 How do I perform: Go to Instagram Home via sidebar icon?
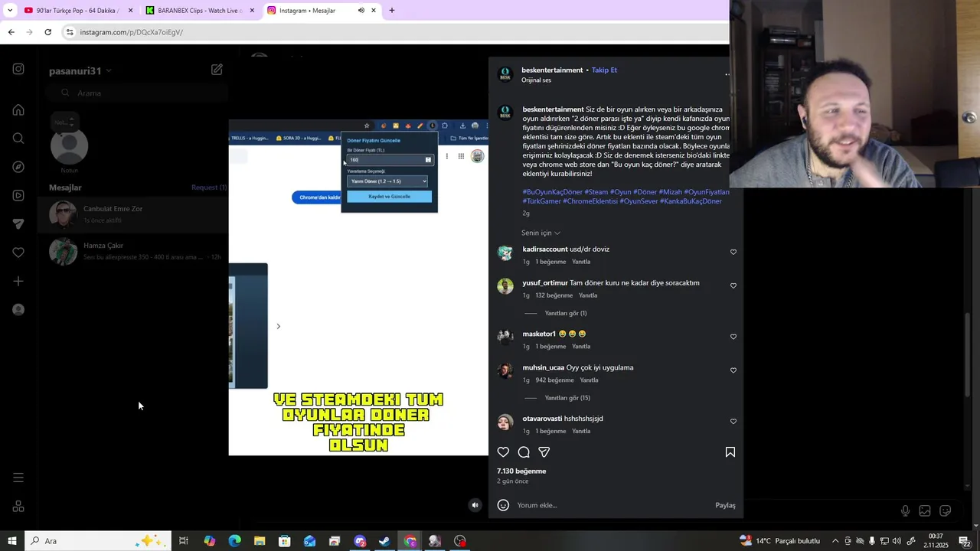click(18, 109)
